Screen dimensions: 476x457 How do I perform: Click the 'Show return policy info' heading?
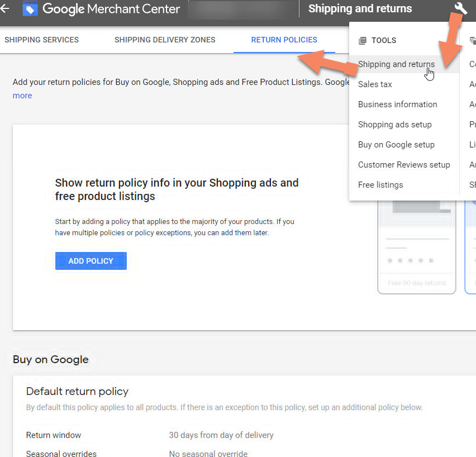[x=177, y=189]
